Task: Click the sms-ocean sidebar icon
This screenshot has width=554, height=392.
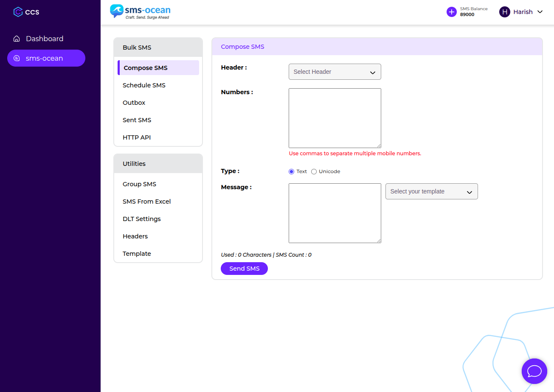Action: [x=17, y=58]
